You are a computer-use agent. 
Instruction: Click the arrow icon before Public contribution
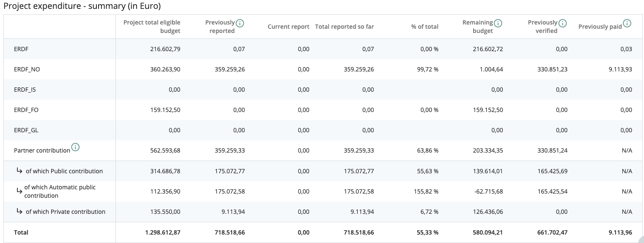click(19, 171)
